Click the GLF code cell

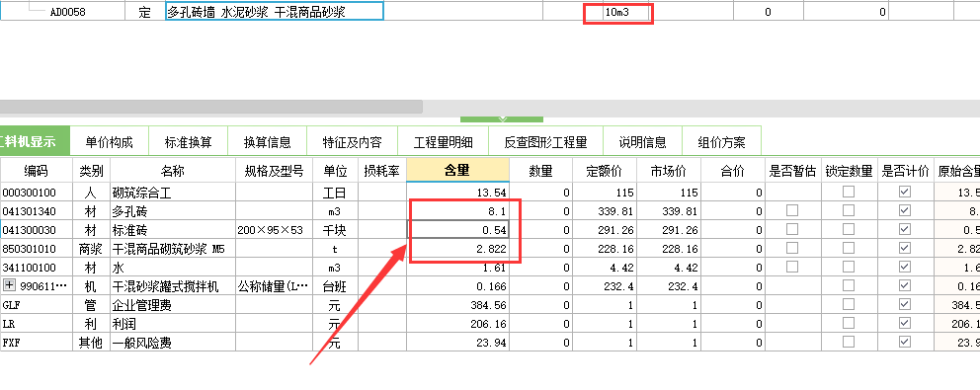pyautogui.click(x=37, y=305)
